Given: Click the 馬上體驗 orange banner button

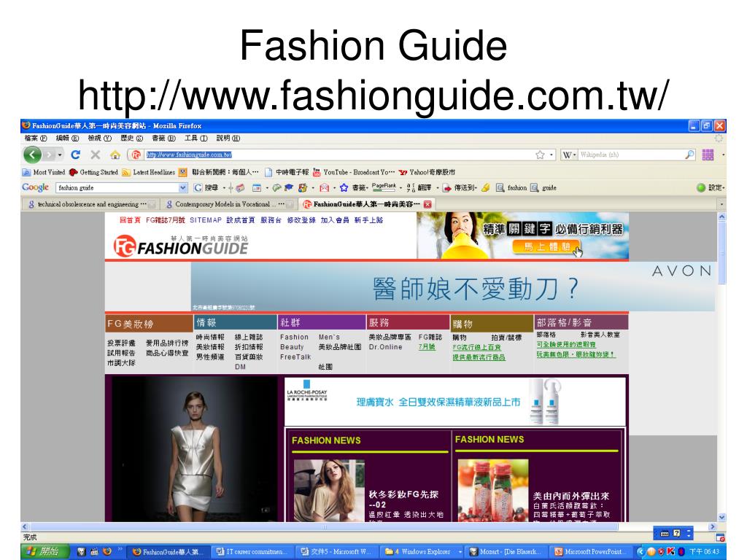Looking at the screenshot, I should (x=547, y=246).
